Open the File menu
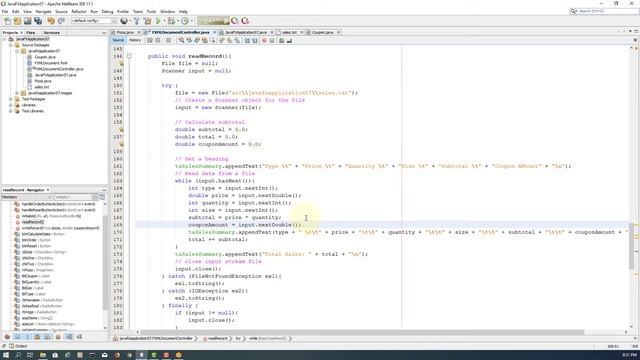The height and width of the screenshot is (360, 640). click(5, 11)
